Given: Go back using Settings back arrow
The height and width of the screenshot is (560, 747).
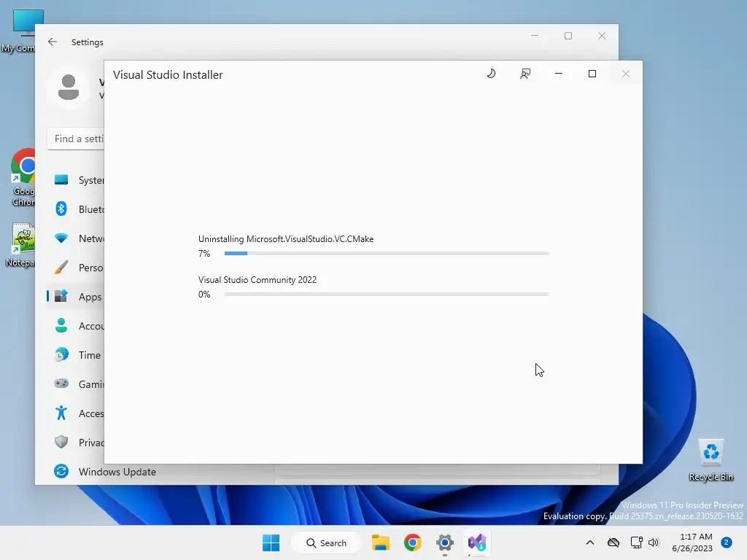Looking at the screenshot, I should coord(53,42).
